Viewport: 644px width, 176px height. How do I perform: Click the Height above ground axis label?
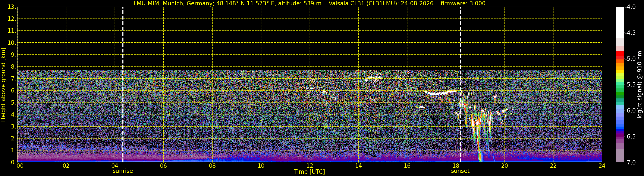(x=3, y=85)
